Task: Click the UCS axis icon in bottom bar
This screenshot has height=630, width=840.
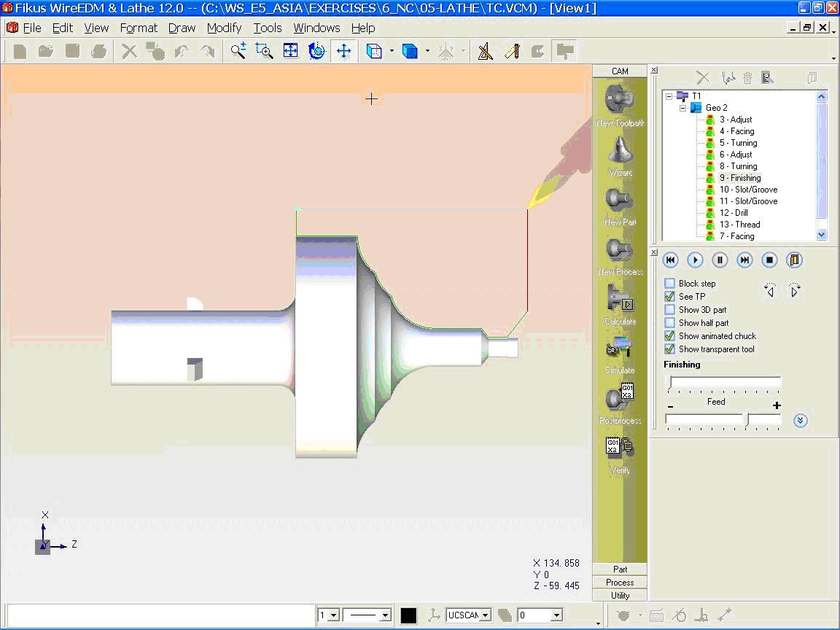Action: [434, 615]
